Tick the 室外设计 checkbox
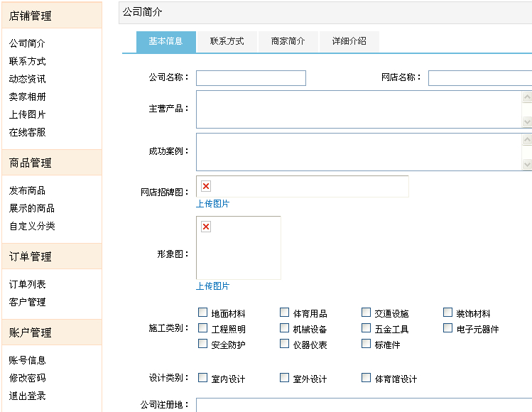This screenshot has width=532, height=412. pos(285,378)
